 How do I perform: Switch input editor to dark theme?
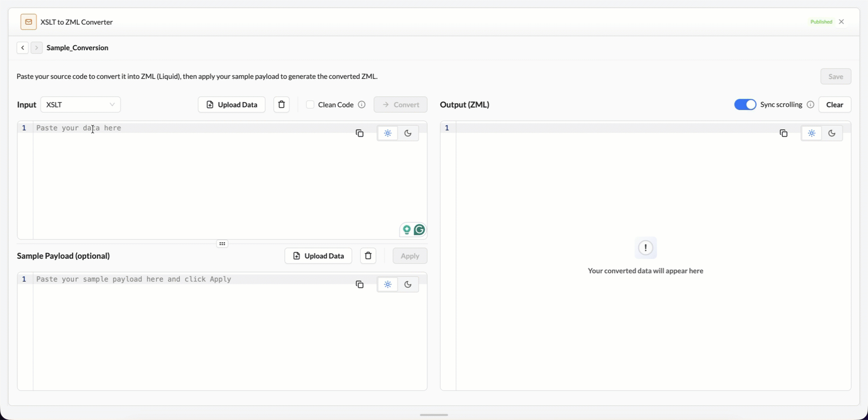pyautogui.click(x=408, y=133)
